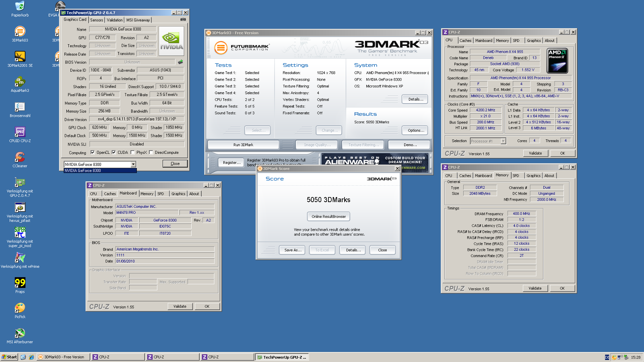
Task: Switch to Validation tab in GPU-Z
Action: [x=115, y=20]
